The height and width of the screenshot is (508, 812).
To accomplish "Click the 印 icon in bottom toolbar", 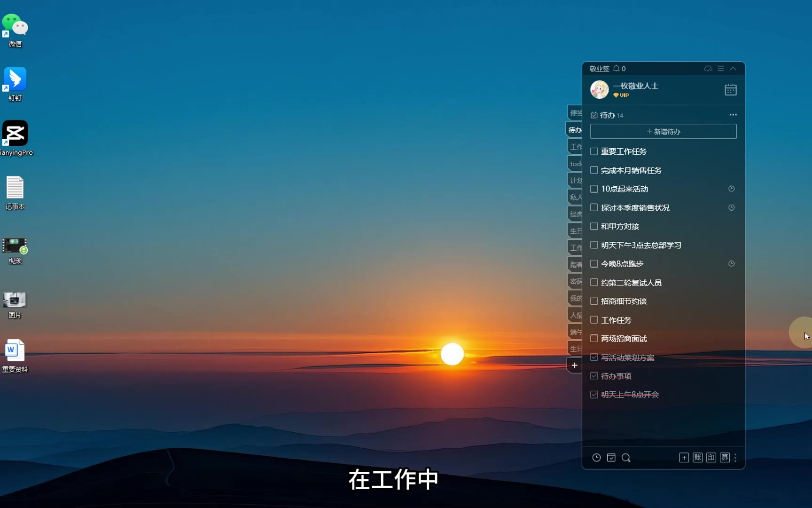I will pos(711,458).
